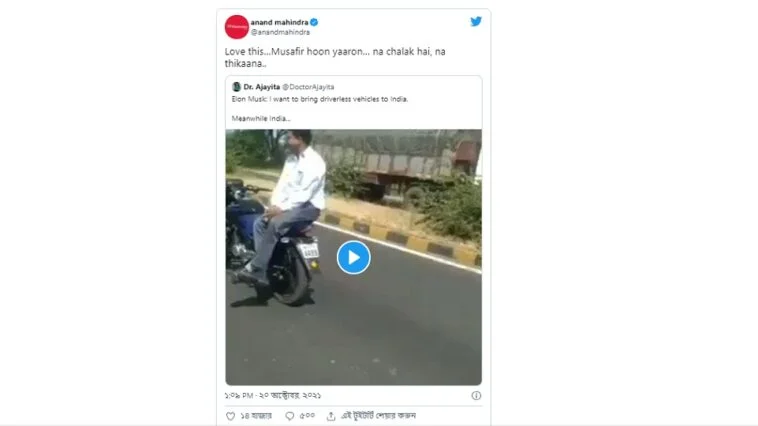Click Dr. Ajayita's small profile avatar
Image resolution: width=758 pixels, height=426 pixels.
click(236, 87)
